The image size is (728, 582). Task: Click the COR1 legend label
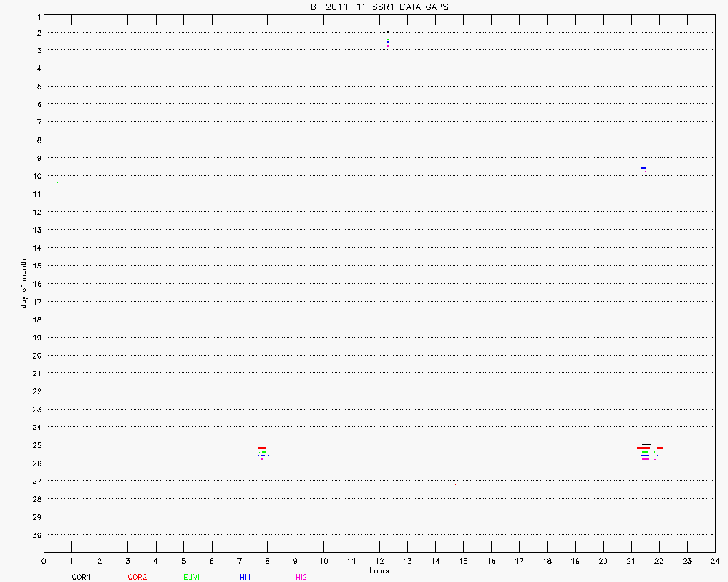point(81,577)
